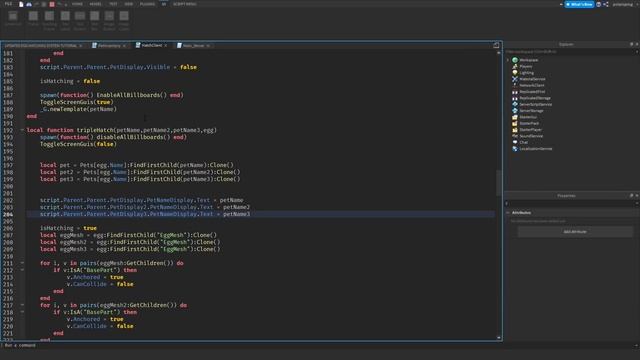The image size is (640, 360).
Task: Click line number 204 in the gutter
Action: click(x=8, y=214)
